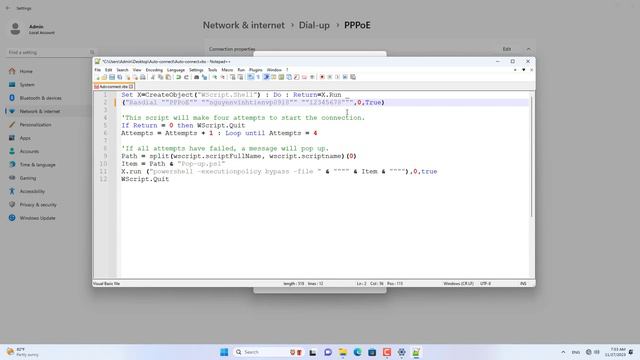Screen dimensions: 640x360
Task: Open the Macro menu
Action: pyautogui.click(x=227, y=70)
